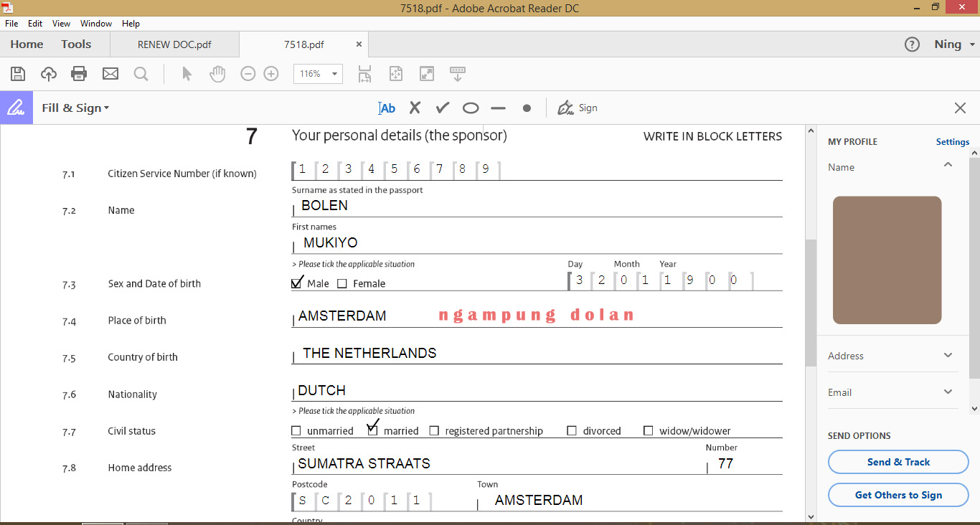The image size is (980, 525).
Task: Tick the Female checkbox
Action: [342, 283]
